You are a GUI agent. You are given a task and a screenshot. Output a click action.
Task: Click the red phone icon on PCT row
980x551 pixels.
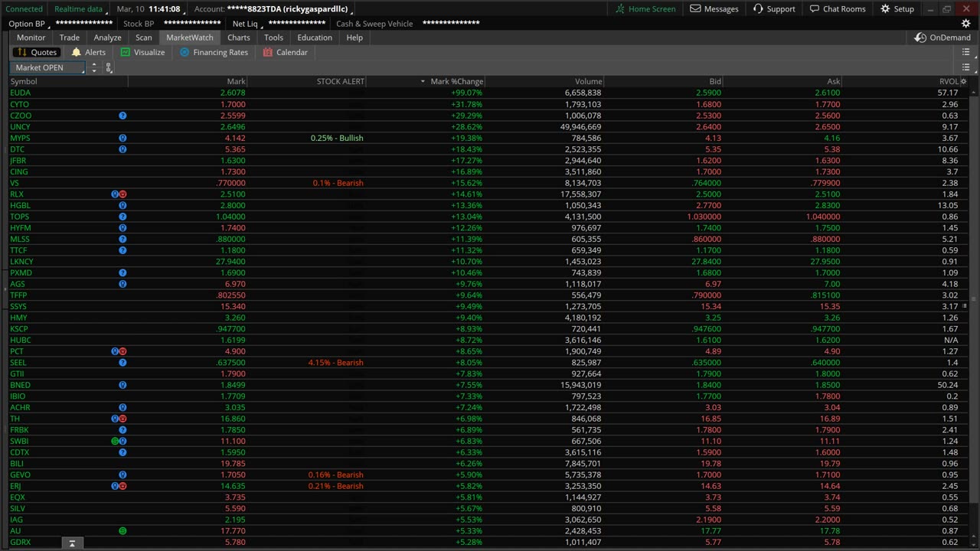pyautogui.click(x=122, y=351)
